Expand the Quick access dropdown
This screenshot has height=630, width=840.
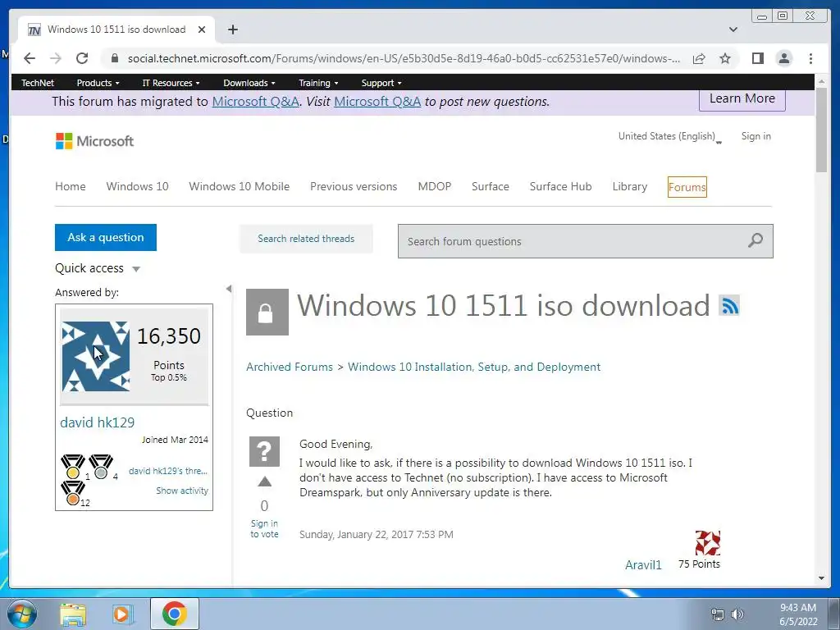[136, 269]
